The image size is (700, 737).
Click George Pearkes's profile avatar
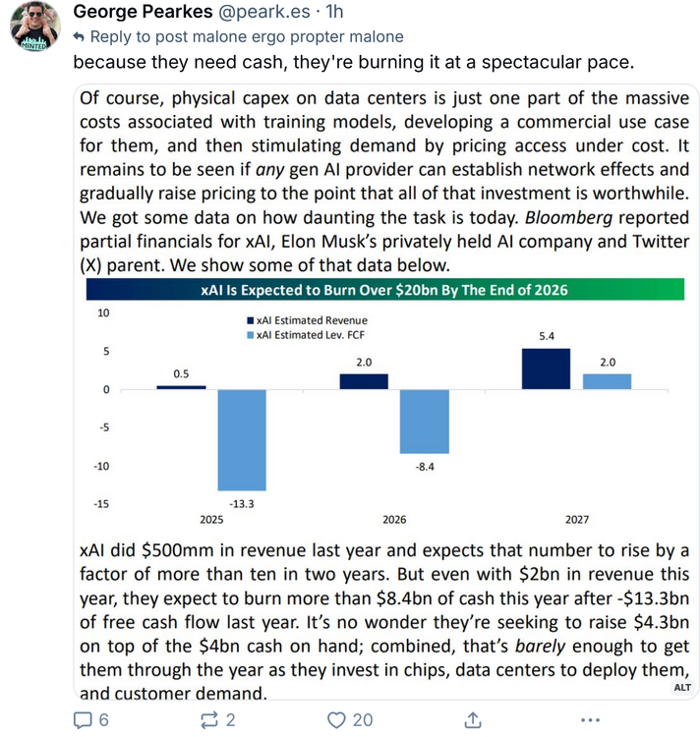pyautogui.click(x=35, y=27)
